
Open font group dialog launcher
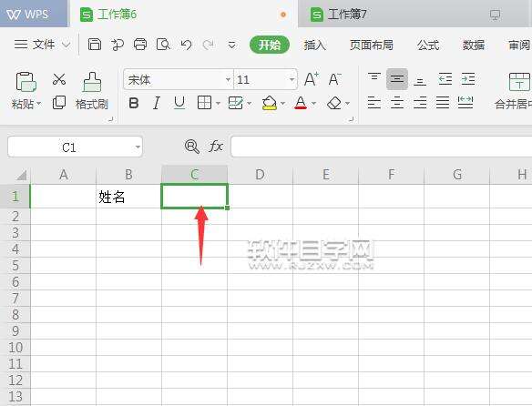click(351, 119)
